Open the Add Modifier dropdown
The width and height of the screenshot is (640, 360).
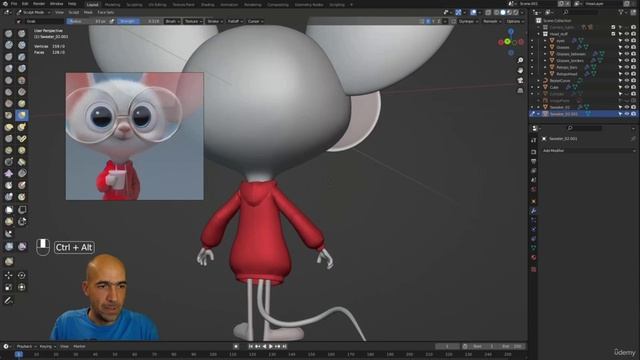tap(588, 151)
